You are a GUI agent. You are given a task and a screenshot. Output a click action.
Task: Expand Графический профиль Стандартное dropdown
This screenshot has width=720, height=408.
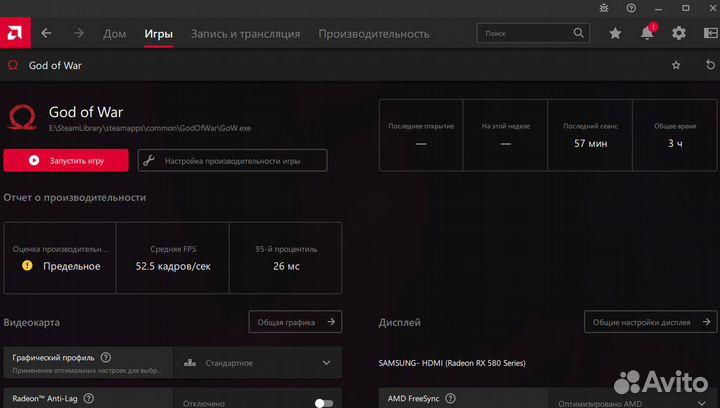258,363
